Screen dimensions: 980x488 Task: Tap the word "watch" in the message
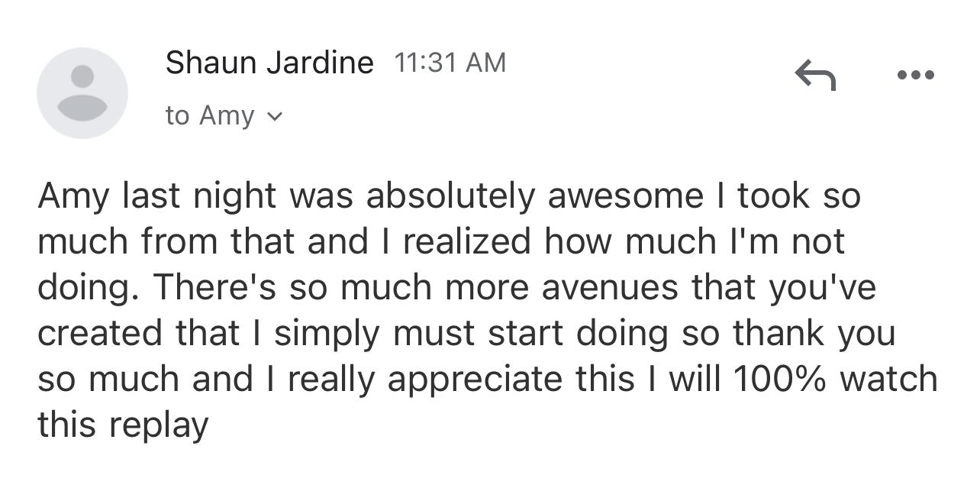coord(888,379)
